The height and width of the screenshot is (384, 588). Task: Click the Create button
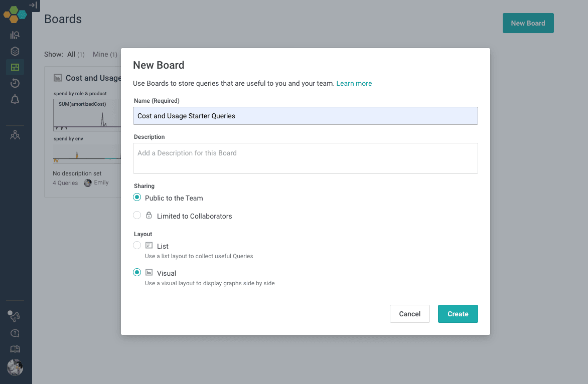(458, 314)
